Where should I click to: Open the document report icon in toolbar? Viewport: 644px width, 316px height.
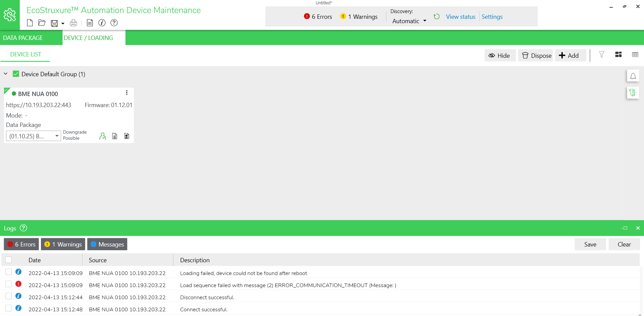(x=90, y=23)
